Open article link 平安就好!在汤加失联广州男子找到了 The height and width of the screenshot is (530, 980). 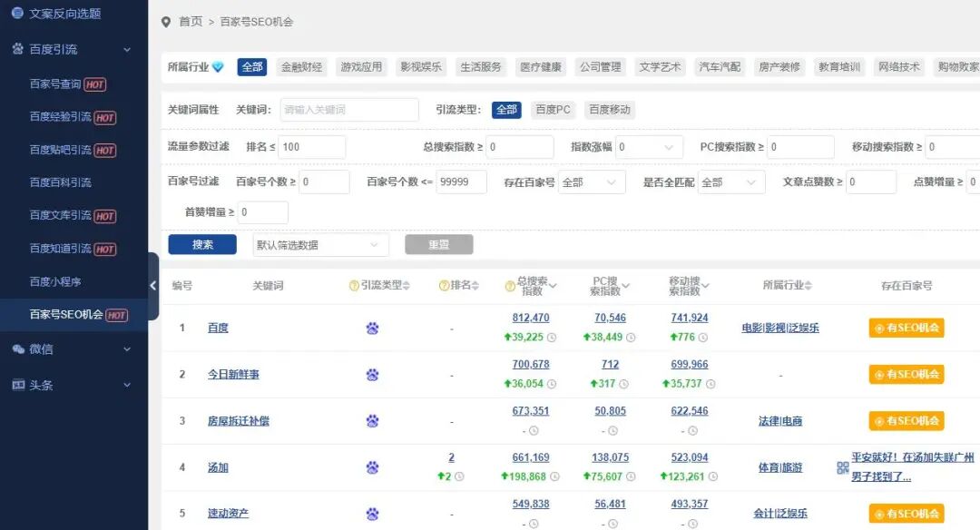pos(913,466)
